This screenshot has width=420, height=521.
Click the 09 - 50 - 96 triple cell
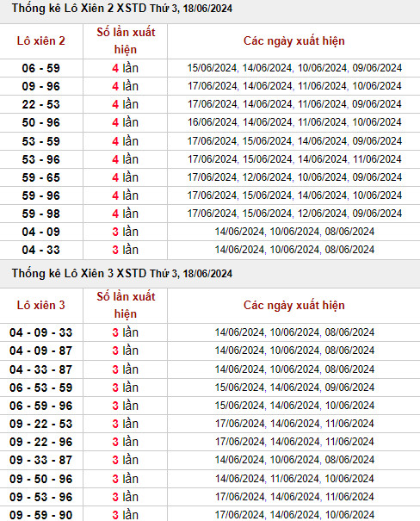41,479
